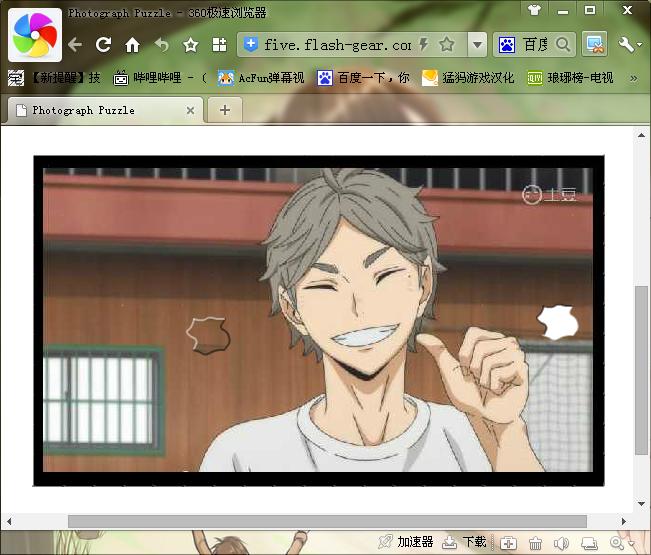The width and height of the screenshot is (651, 555).
Task: Expand the bookmarks bar overflow chevron
Action: [633, 77]
